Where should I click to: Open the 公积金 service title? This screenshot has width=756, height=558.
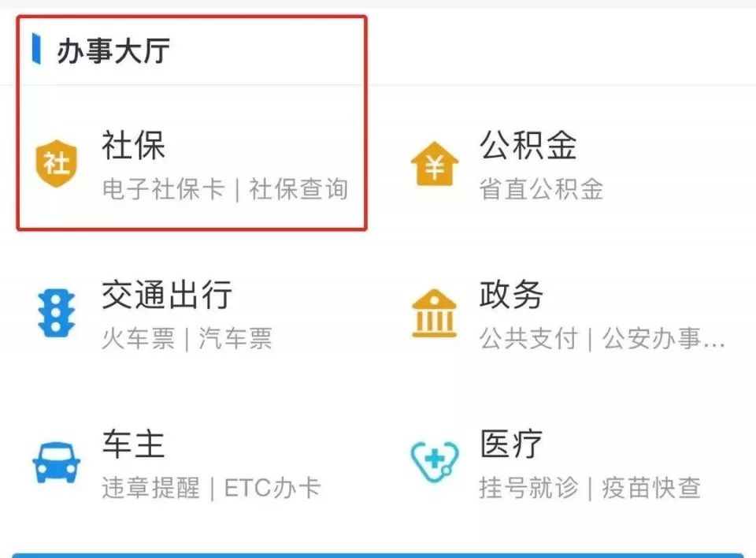click(528, 145)
